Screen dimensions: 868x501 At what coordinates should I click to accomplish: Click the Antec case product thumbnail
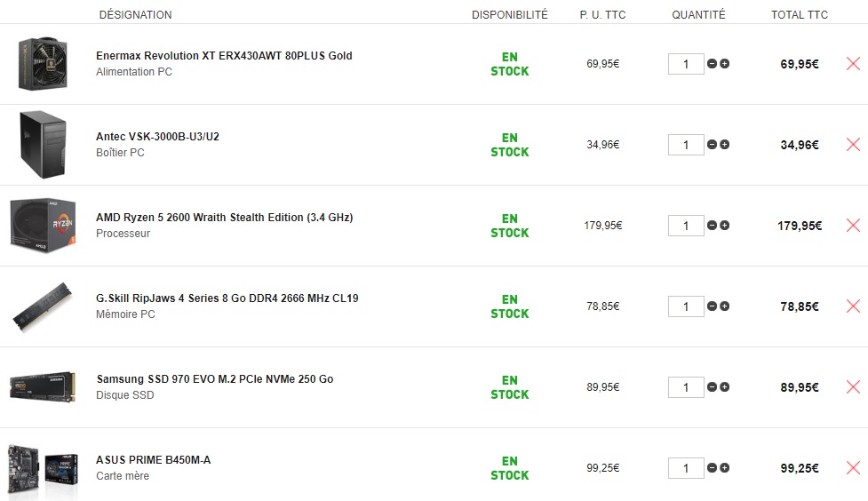(43, 145)
